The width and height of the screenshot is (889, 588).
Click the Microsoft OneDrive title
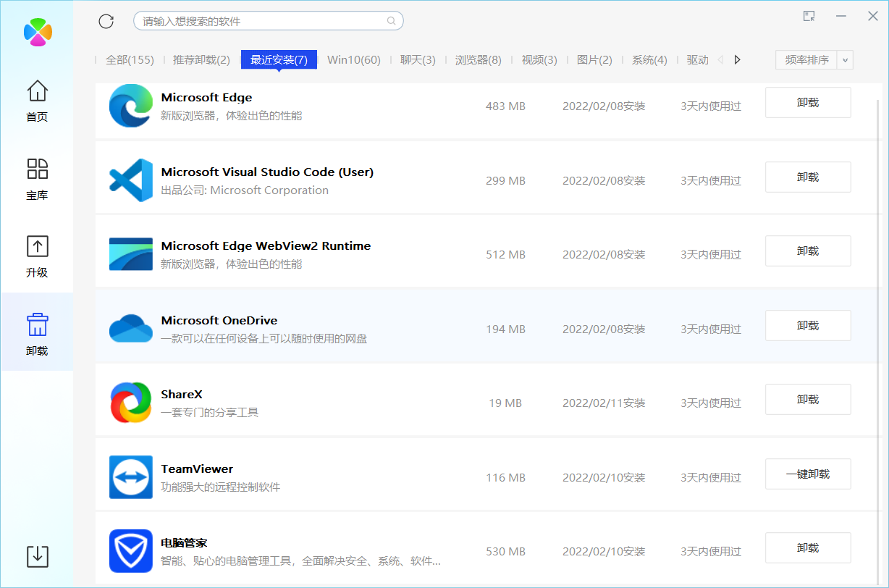tap(219, 321)
